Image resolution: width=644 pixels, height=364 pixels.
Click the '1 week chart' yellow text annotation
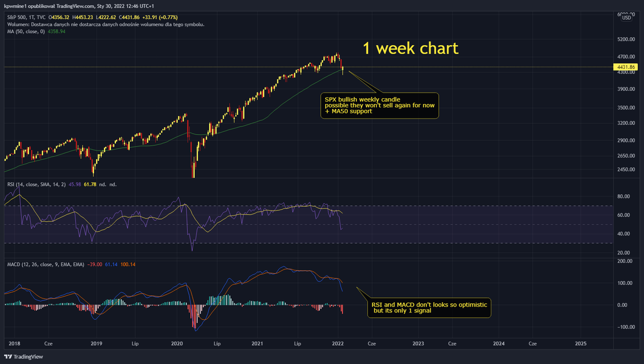[x=411, y=48]
